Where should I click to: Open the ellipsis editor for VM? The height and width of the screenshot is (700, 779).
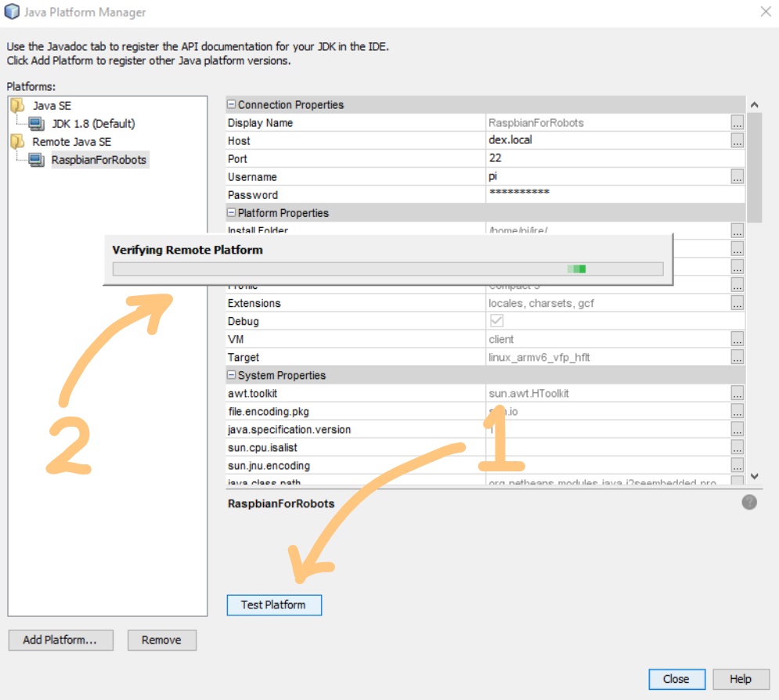click(x=738, y=339)
